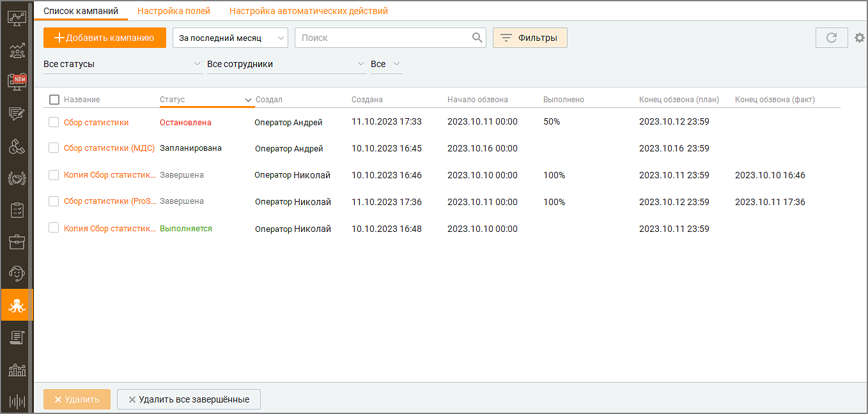Open campaign 'Сбор статистики (МДС)' link
Screen dimensions: 868x414
pos(109,148)
